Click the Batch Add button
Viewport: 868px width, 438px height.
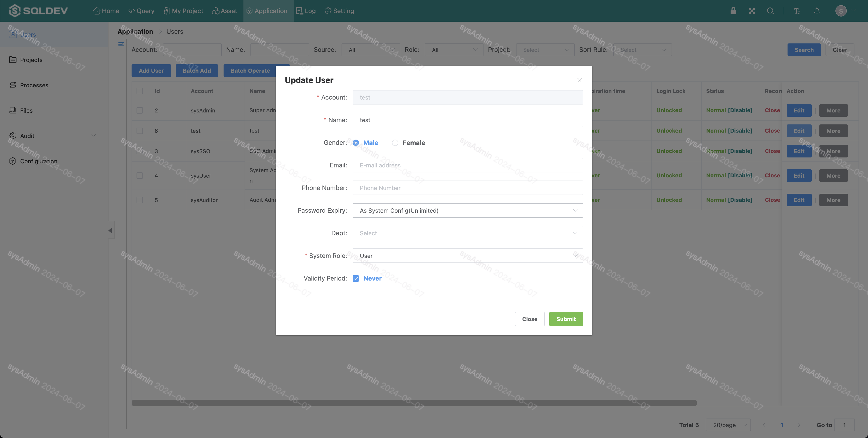pyautogui.click(x=196, y=70)
